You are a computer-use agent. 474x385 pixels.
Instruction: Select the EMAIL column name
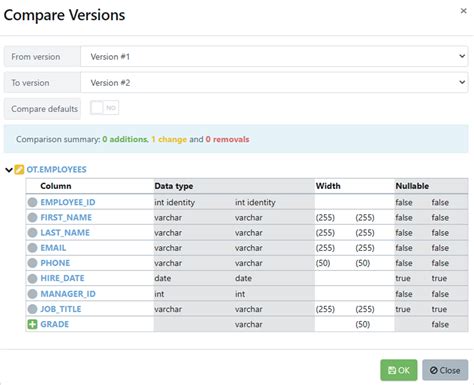[x=53, y=248]
